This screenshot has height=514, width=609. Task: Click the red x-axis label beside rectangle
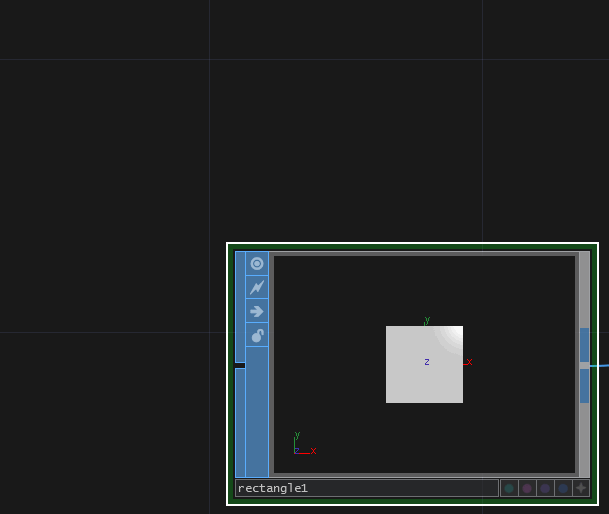469,361
